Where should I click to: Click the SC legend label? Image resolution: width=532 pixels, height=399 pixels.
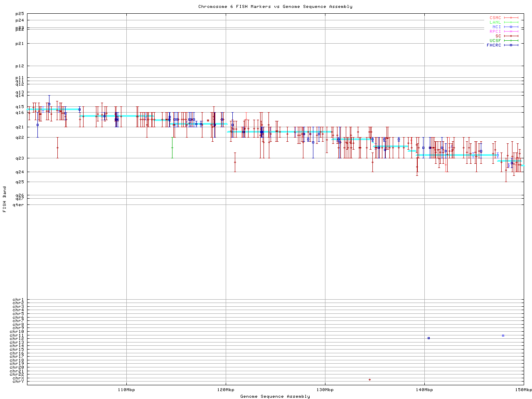498,36
